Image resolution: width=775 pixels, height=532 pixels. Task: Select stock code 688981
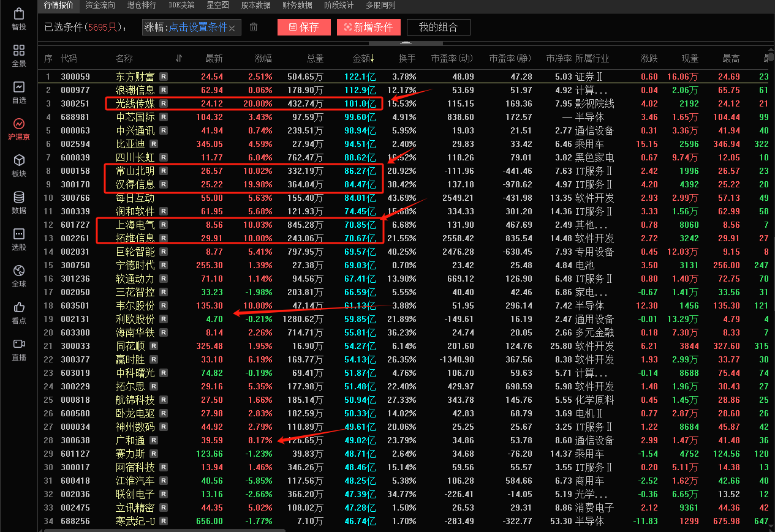75,117
